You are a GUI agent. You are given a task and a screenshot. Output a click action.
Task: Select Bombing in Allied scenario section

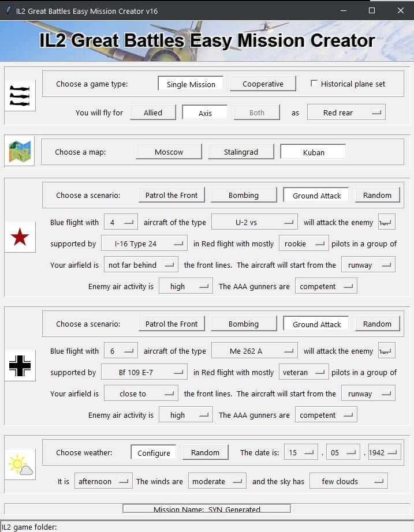point(244,195)
